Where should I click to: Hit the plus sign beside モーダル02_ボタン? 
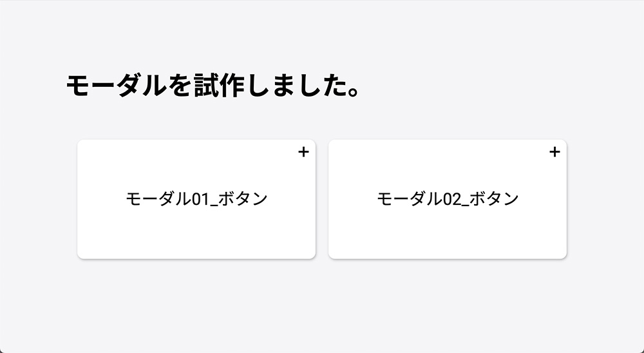pyautogui.click(x=554, y=152)
